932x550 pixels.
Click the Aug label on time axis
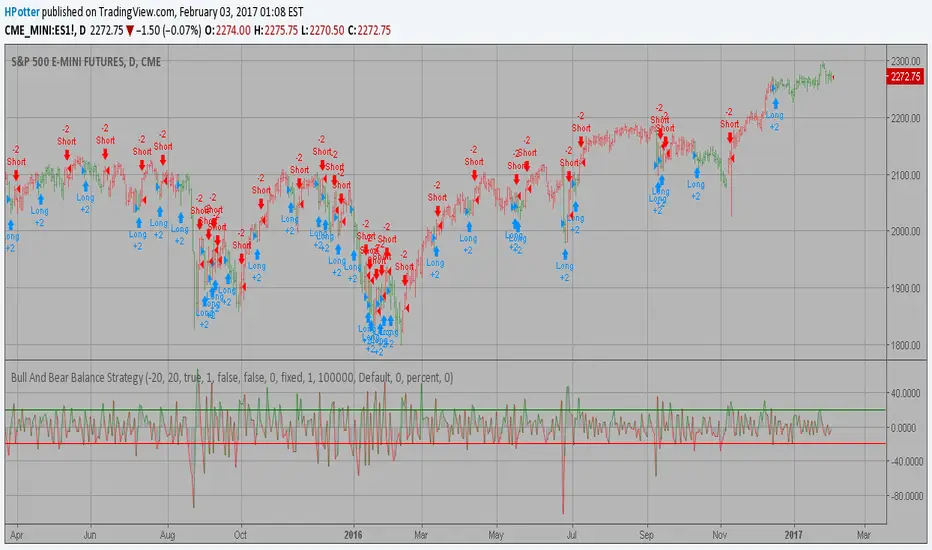coord(168,535)
